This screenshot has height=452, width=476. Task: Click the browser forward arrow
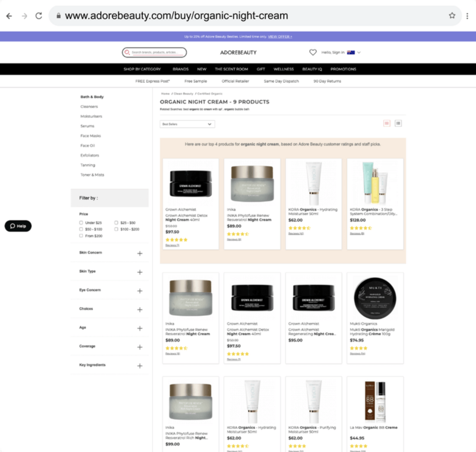tap(24, 16)
